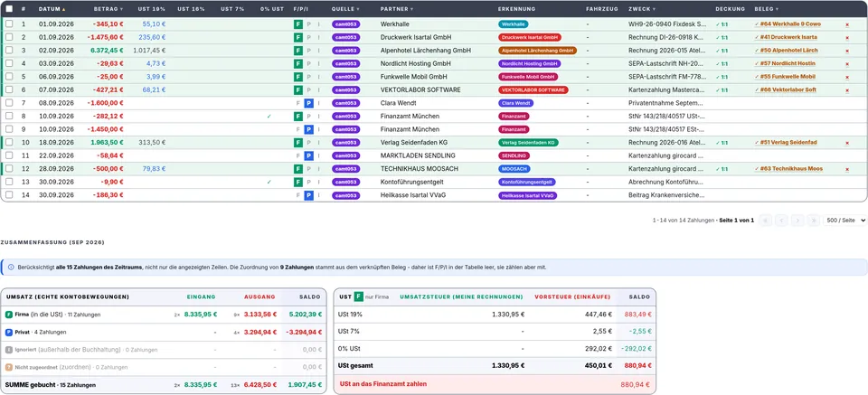
Task: Click the 0% USt checkmark in Kontoführungsentgelt row
Action: click(x=269, y=182)
